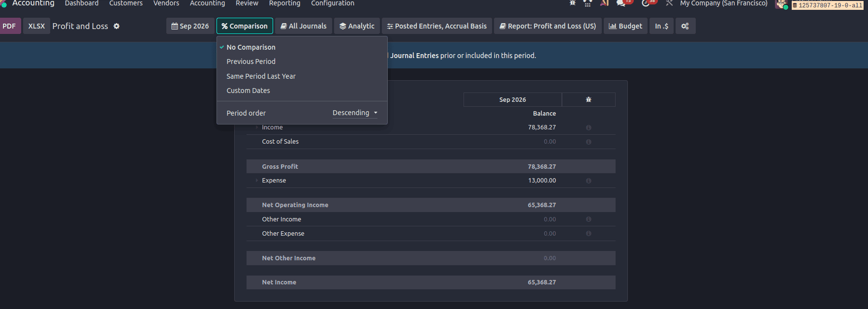The width and height of the screenshot is (868, 309).
Task: Click the Balance column header
Action: coord(544,114)
